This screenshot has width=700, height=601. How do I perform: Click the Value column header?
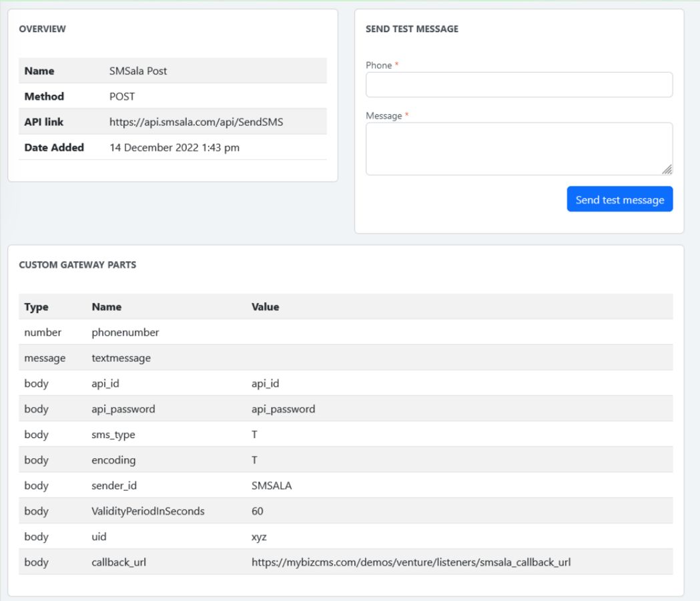[265, 307]
